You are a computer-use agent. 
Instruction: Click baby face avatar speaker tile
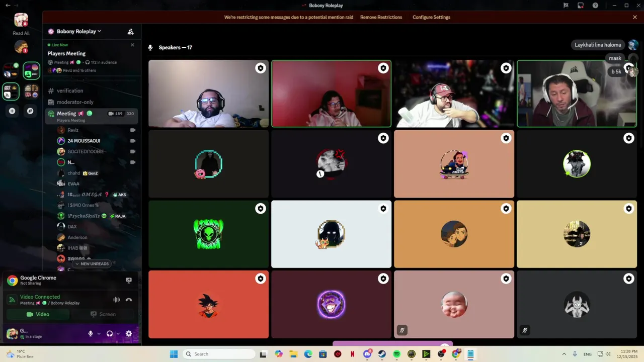pyautogui.click(x=454, y=305)
